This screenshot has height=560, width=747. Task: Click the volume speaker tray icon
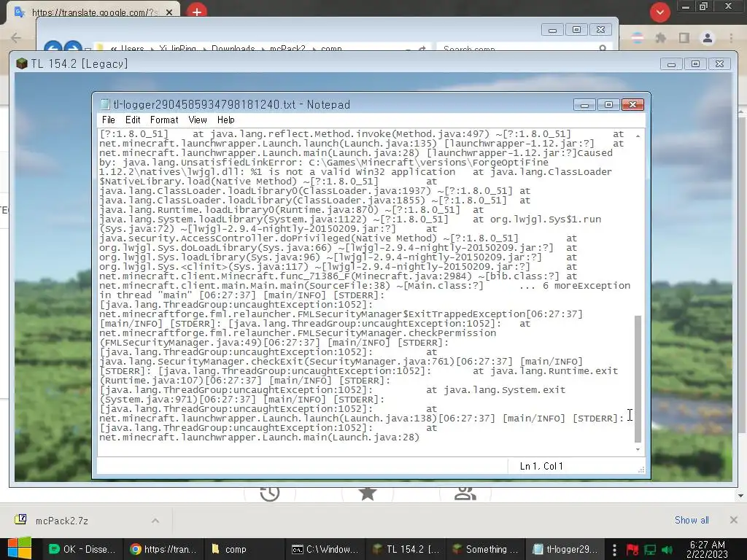click(x=667, y=550)
